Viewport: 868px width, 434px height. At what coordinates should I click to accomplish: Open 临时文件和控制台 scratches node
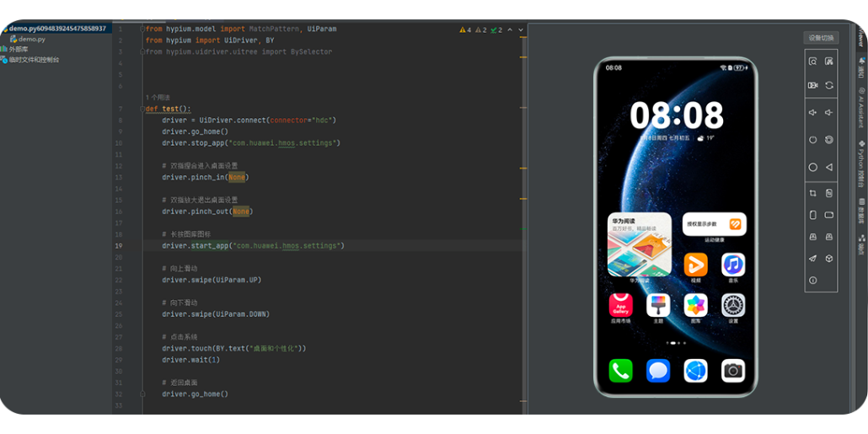pyautogui.click(x=32, y=60)
